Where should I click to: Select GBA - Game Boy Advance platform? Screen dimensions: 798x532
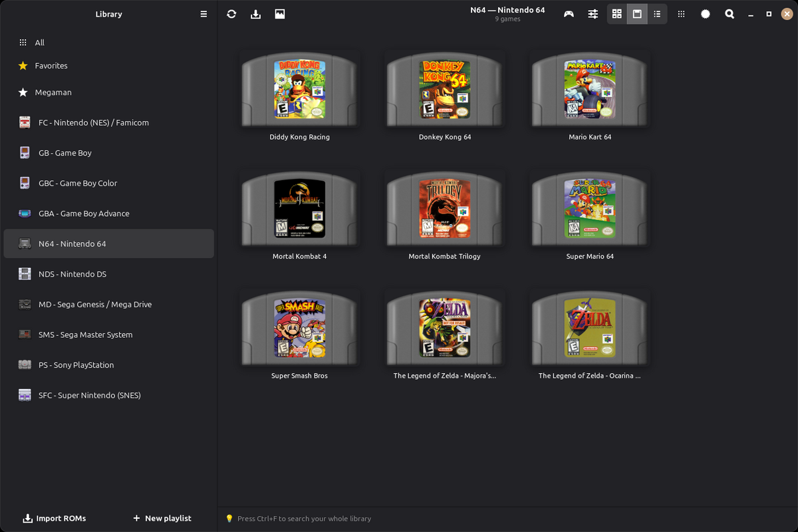click(109, 213)
